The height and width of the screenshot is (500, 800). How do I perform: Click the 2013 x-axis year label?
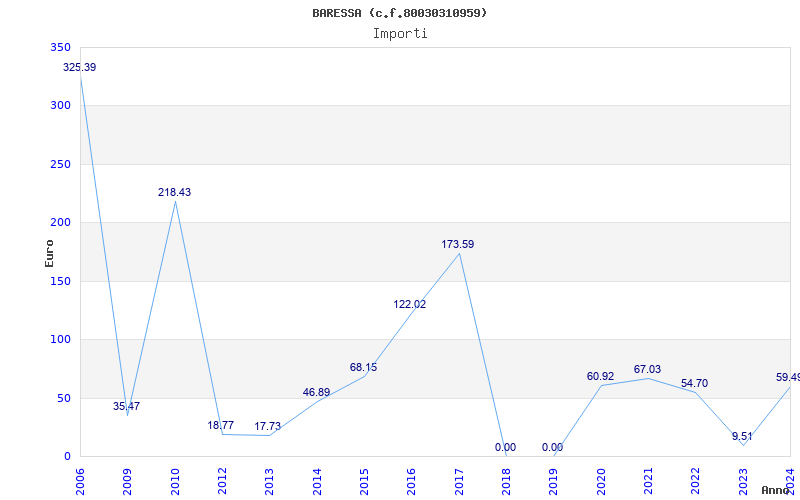coord(269,482)
